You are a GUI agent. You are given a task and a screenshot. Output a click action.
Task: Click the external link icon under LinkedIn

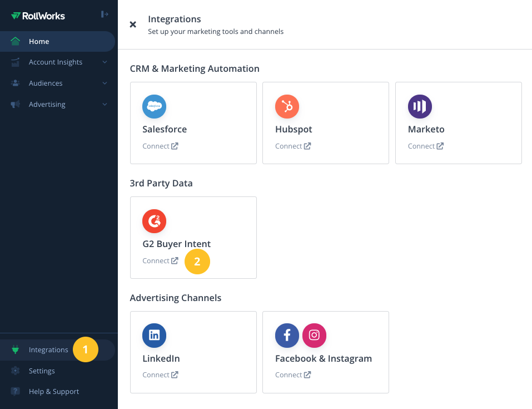pos(175,374)
